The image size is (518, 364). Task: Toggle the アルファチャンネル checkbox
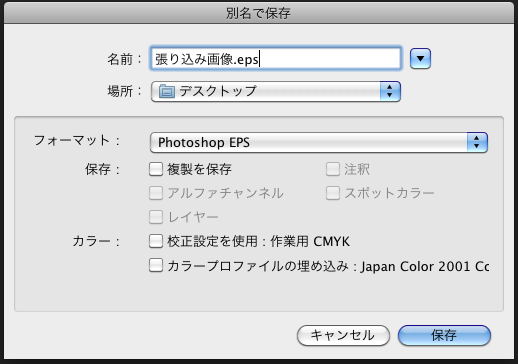click(156, 193)
